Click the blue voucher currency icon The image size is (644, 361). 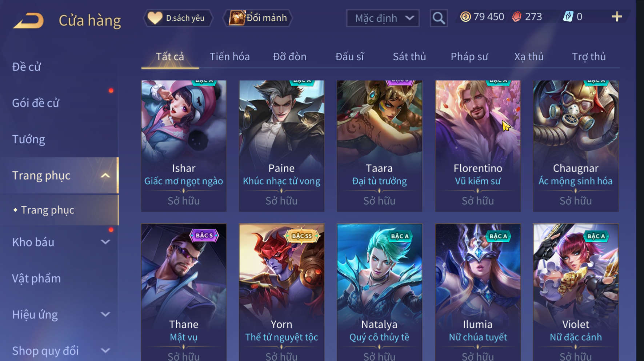tap(568, 16)
